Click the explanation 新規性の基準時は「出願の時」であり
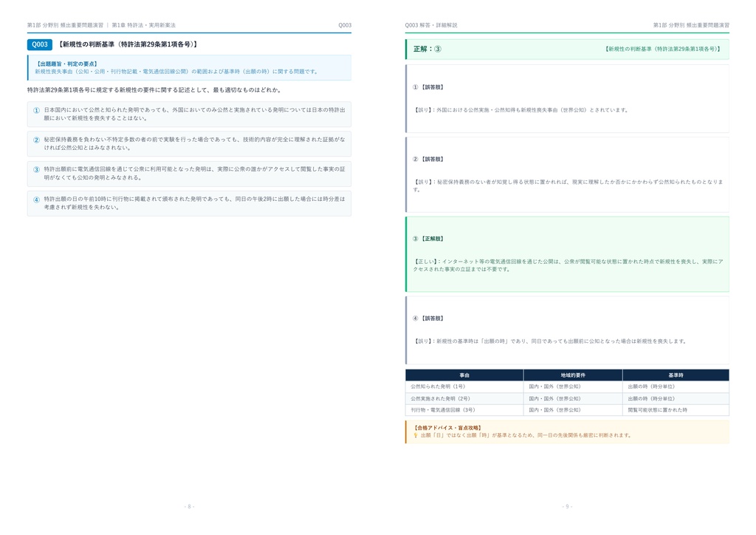This screenshot has height=535, width=756. click(550, 341)
